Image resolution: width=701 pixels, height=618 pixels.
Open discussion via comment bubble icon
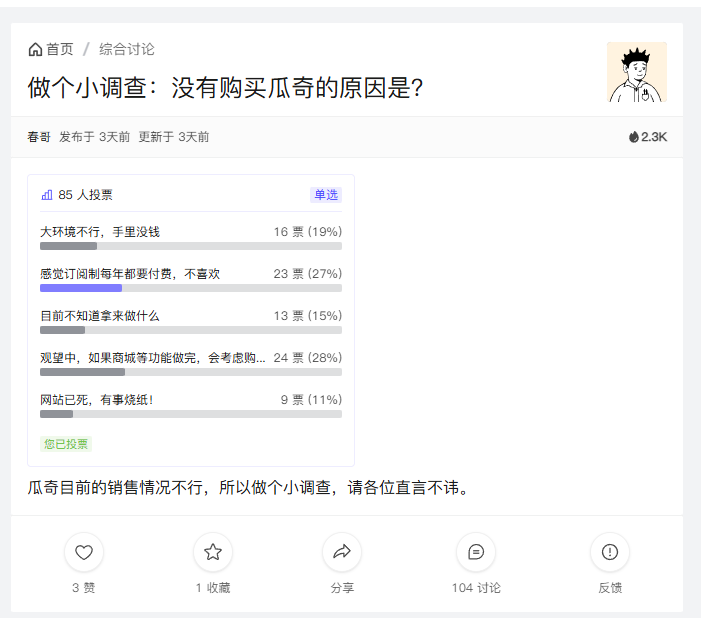(476, 552)
